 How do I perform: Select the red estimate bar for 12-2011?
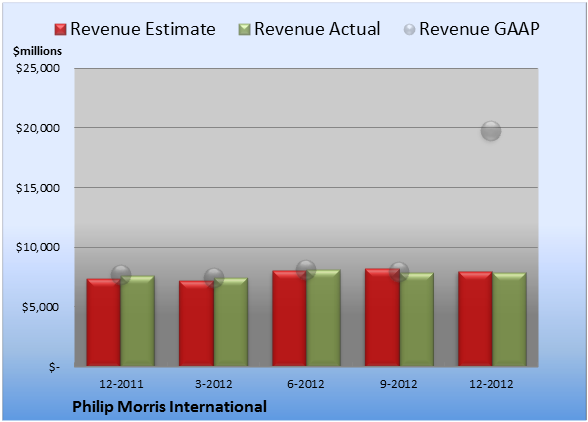point(104,323)
